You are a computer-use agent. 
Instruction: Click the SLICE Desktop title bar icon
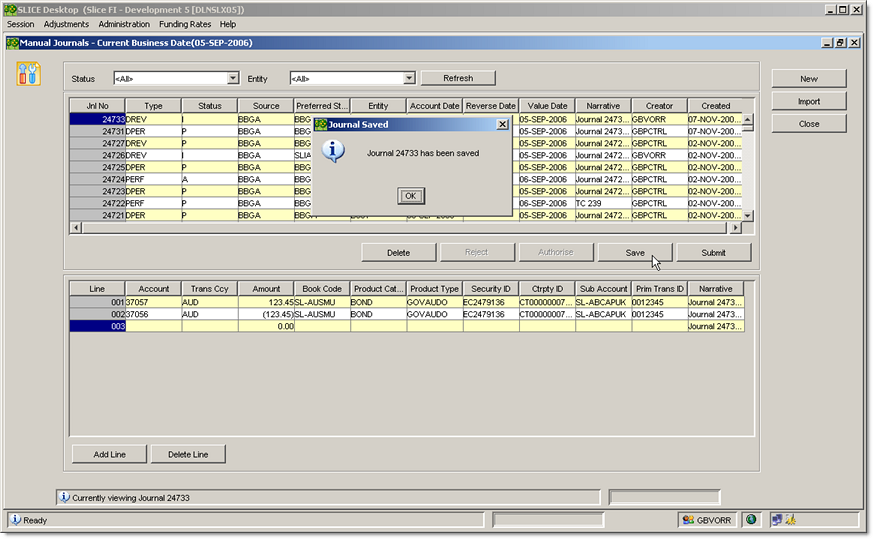pyautogui.click(x=10, y=9)
